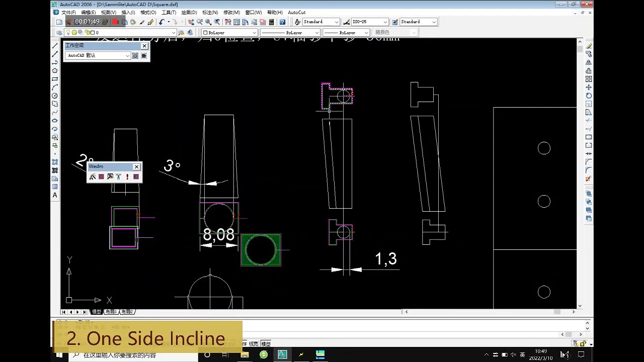Click the first Wedm toolbar icon

[93, 176]
